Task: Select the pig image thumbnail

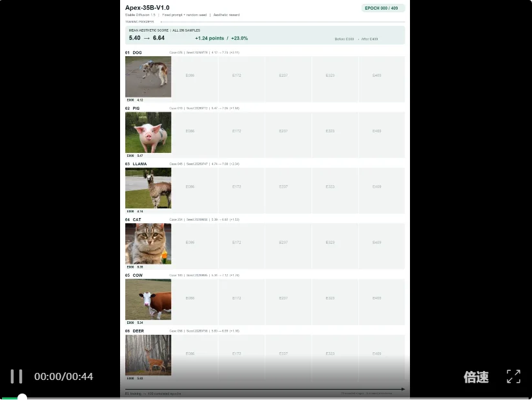Action: point(148,132)
